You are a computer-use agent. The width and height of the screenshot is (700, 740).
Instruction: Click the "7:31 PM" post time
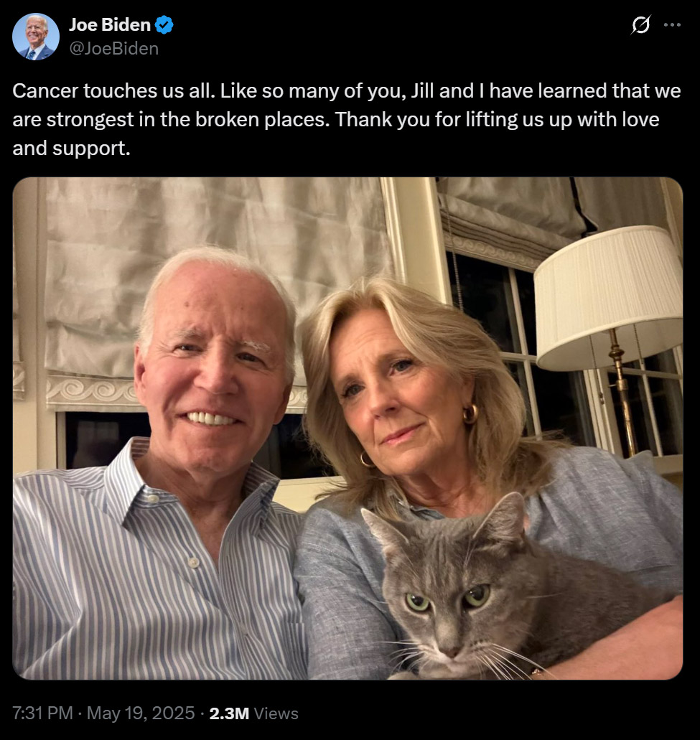(43, 713)
